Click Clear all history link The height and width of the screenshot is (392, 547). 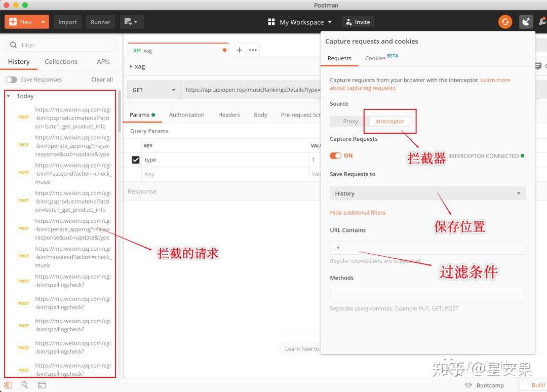102,80
